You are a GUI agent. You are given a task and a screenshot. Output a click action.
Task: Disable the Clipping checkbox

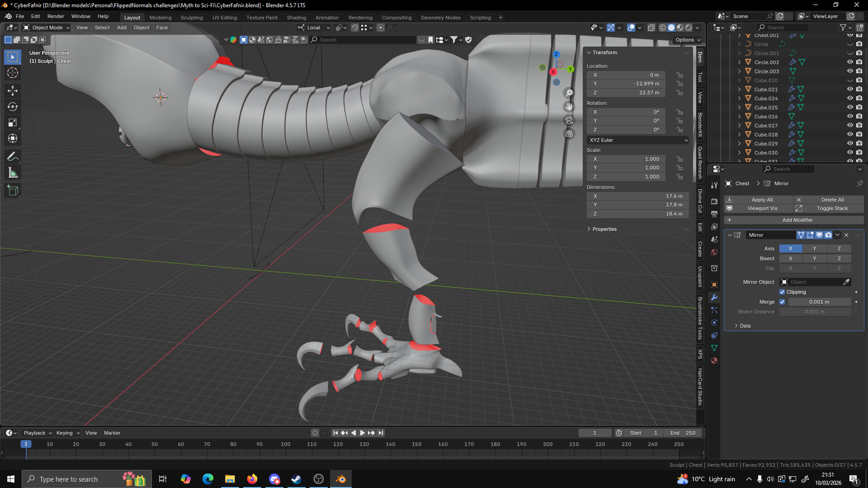click(782, 292)
